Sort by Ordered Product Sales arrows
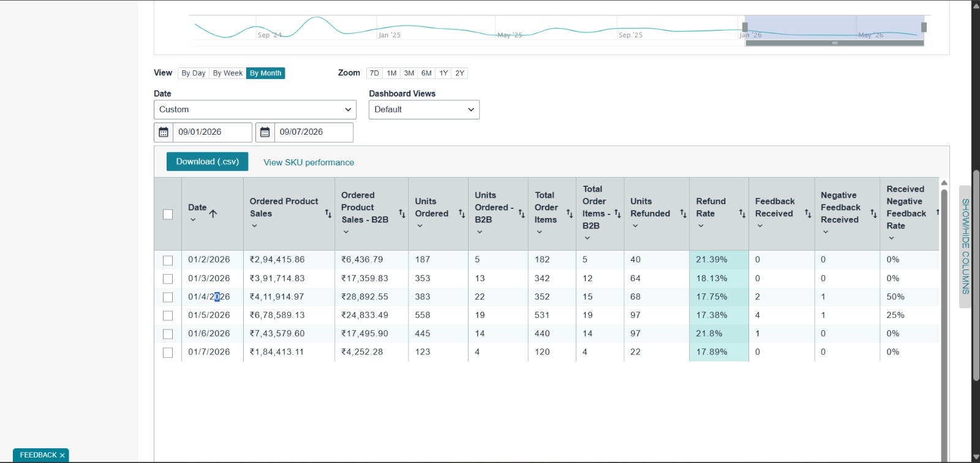 [328, 214]
